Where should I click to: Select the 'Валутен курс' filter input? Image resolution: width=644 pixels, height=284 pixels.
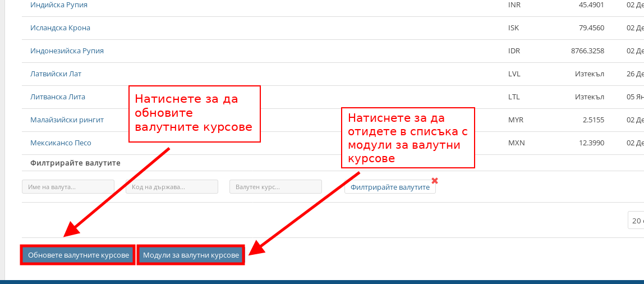pos(275,187)
